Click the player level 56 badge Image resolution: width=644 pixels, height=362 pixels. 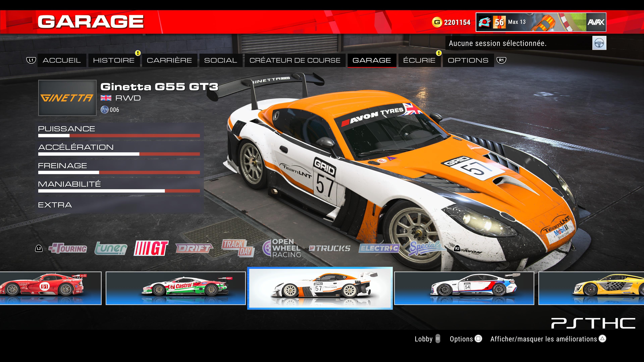tap(499, 22)
